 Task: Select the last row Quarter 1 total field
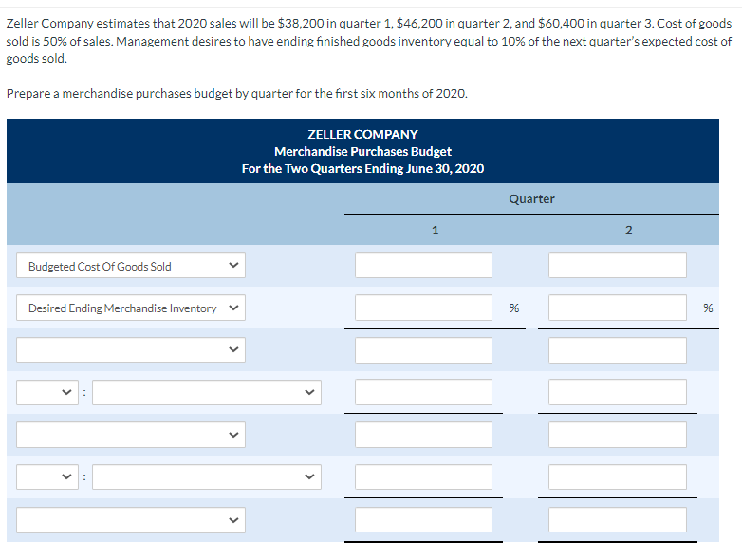[423, 520]
